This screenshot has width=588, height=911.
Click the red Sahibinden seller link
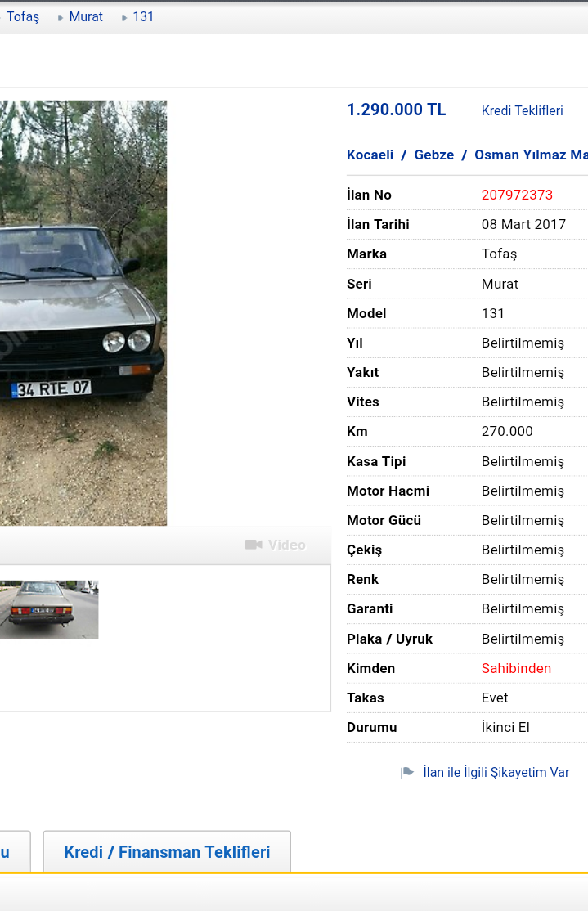tap(516, 668)
